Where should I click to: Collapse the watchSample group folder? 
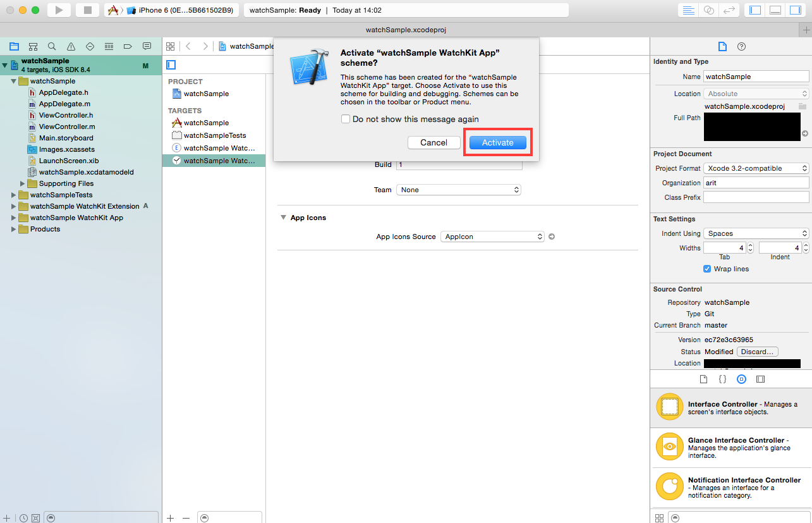tap(14, 81)
